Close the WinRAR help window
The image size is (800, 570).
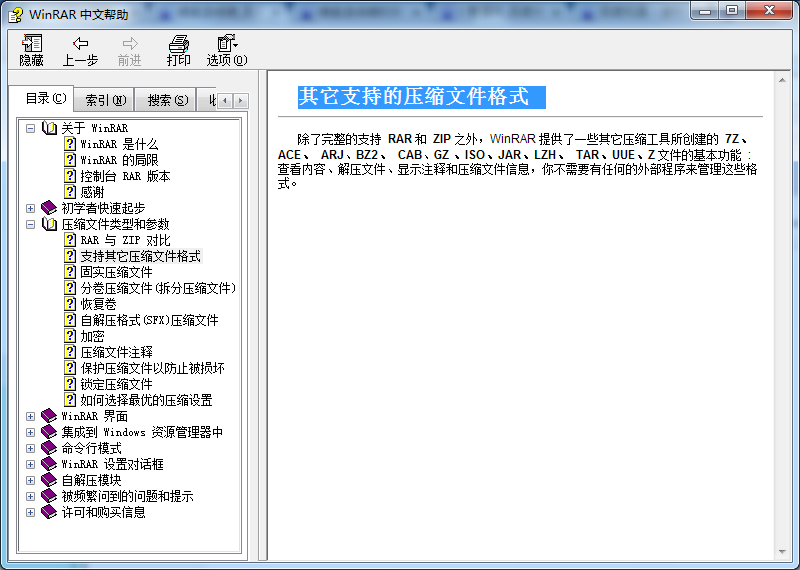[769, 10]
